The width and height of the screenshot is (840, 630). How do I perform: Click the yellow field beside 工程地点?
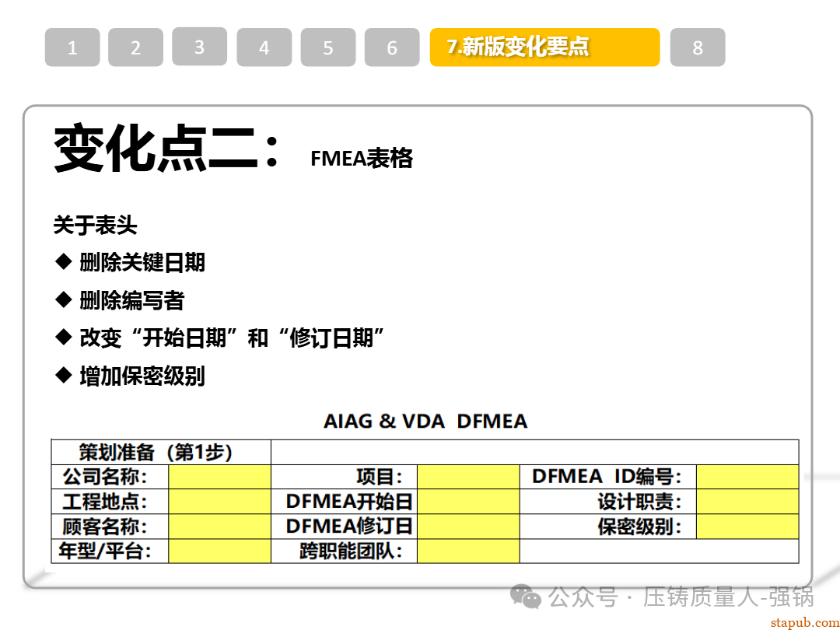(x=219, y=502)
